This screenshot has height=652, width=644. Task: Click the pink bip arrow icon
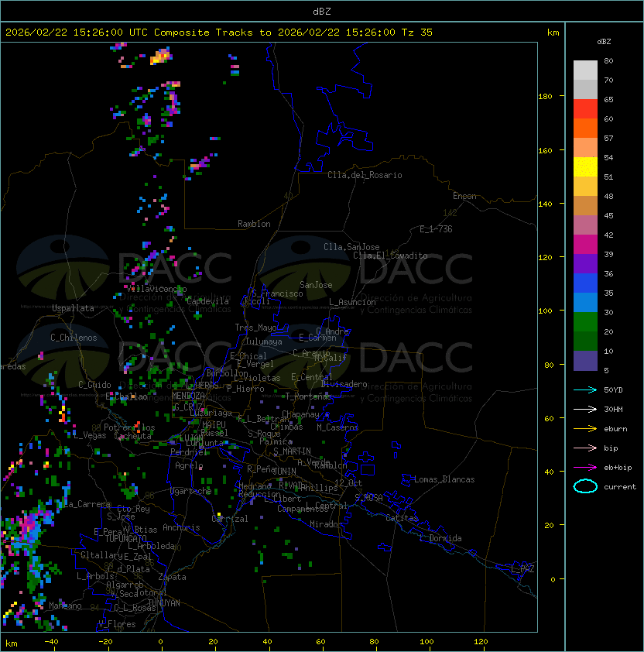tap(585, 448)
